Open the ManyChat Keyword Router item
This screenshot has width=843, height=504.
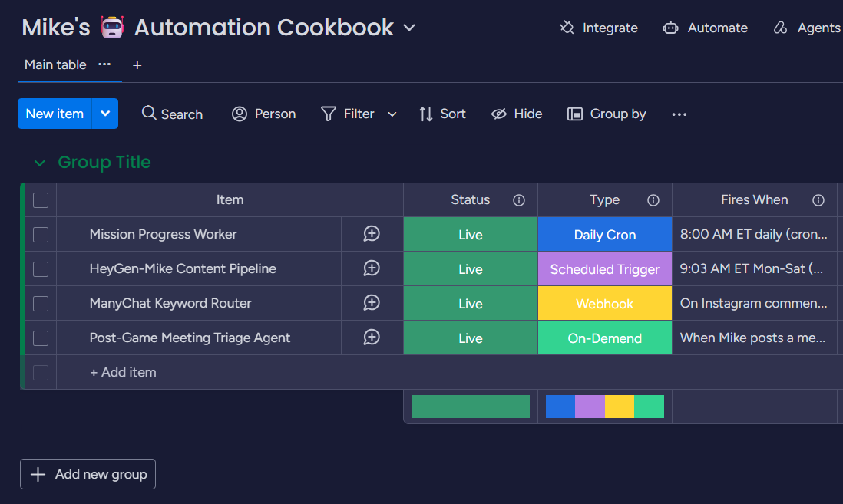(170, 303)
